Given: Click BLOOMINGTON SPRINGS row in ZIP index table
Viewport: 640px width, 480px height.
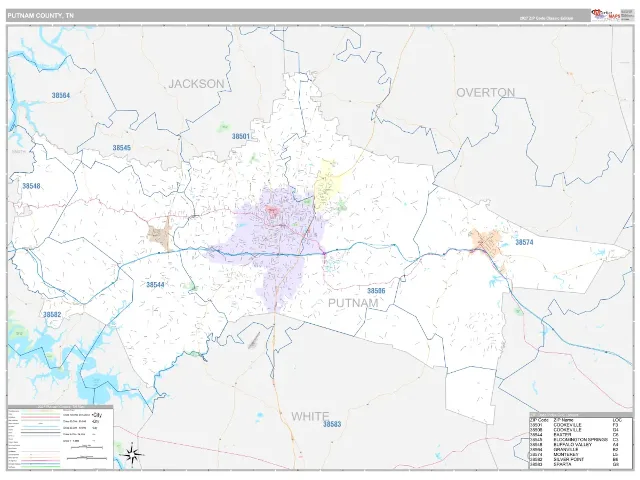Looking at the screenshot, I should pyautogui.click(x=575, y=440).
